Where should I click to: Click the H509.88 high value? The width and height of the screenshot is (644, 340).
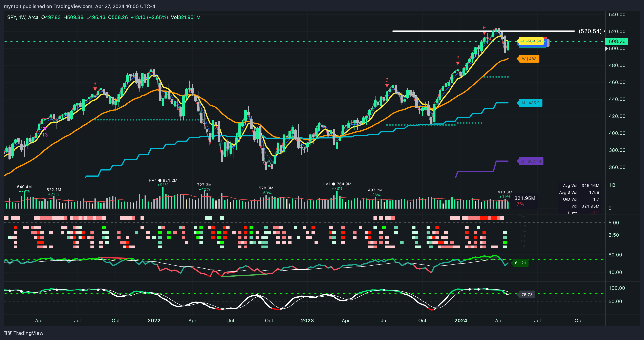[73, 17]
